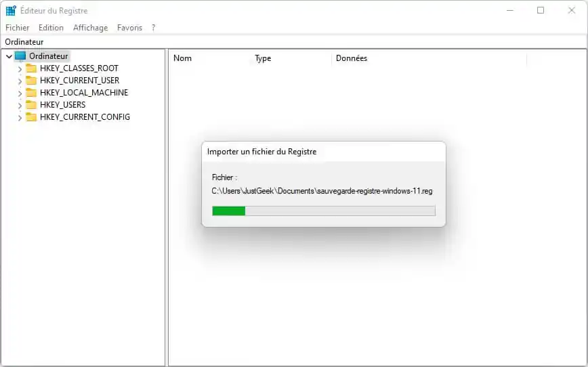Viewport: 588px width, 367px height.
Task: Click the HKEY_CLASSES_ROOT folder icon
Action: pos(31,68)
